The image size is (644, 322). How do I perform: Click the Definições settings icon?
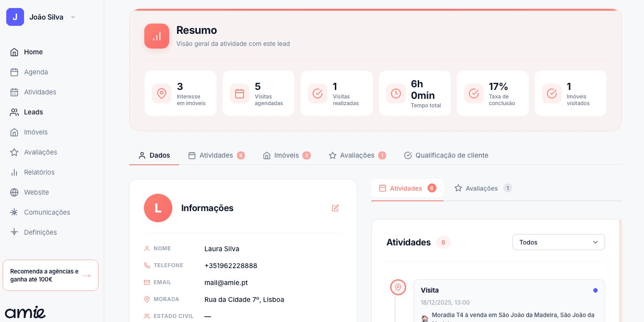(14, 232)
